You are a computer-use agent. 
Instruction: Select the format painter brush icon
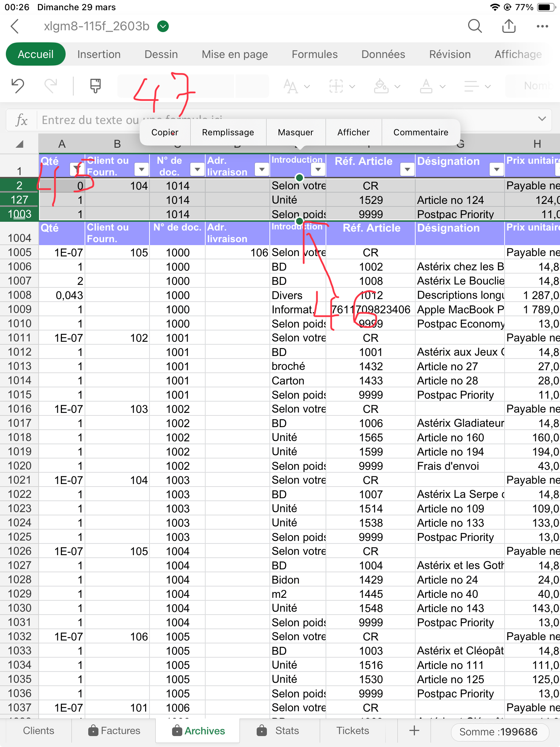(95, 86)
